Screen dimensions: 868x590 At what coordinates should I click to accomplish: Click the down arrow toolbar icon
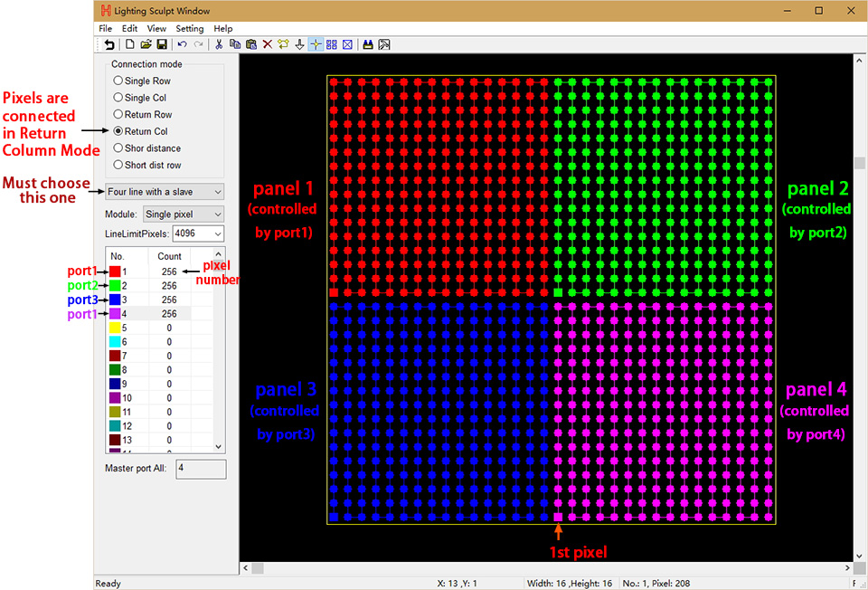(x=299, y=44)
